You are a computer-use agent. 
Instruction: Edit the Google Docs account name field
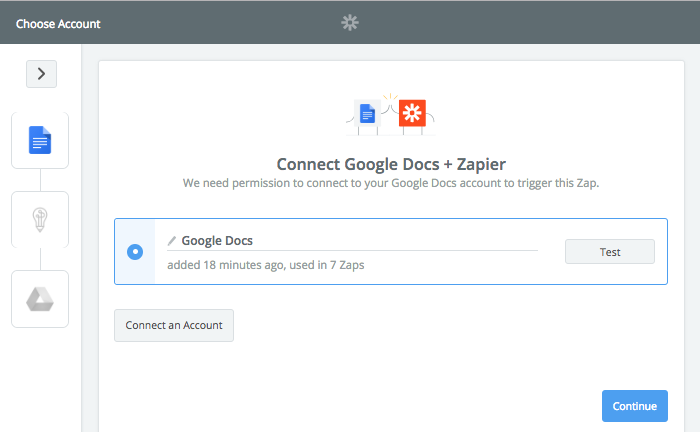(x=353, y=241)
